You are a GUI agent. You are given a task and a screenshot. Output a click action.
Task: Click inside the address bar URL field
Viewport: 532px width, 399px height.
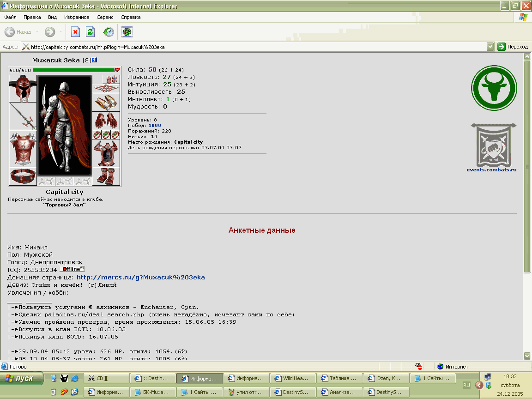point(254,47)
